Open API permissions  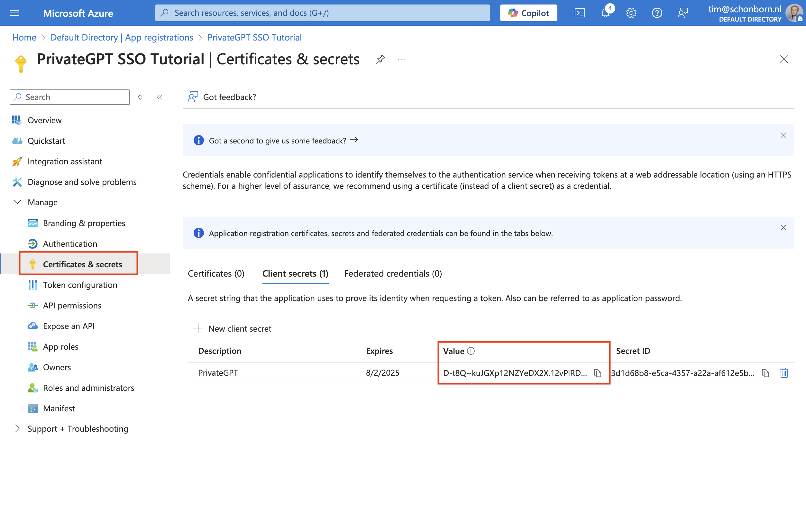(x=72, y=305)
